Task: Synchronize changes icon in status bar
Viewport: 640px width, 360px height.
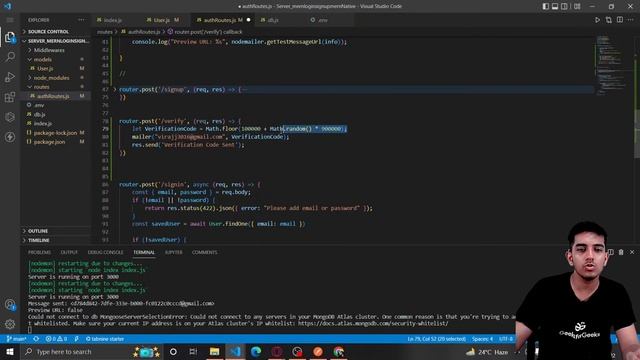Action: coord(36,339)
